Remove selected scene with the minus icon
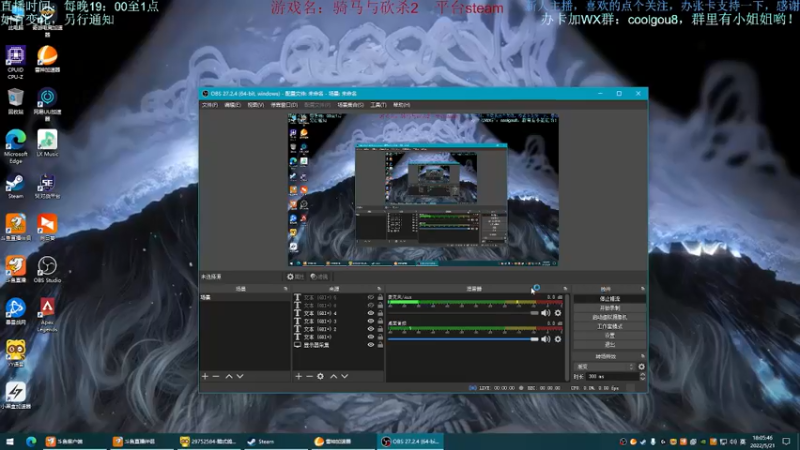 [x=216, y=376]
